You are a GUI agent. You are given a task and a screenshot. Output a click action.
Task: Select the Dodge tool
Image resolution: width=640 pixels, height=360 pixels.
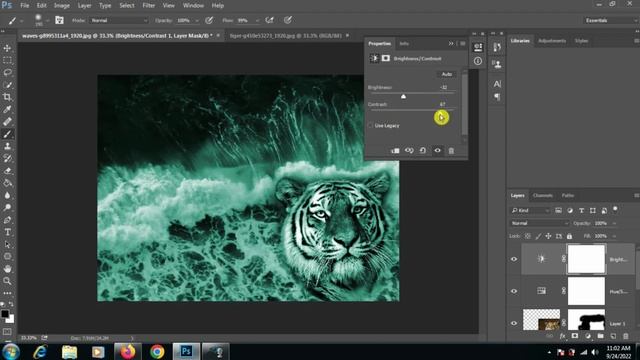pos(7,207)
